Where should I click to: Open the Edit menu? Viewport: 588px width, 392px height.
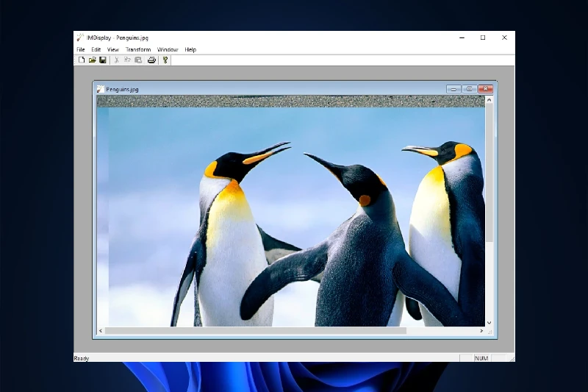coord(96,49)
